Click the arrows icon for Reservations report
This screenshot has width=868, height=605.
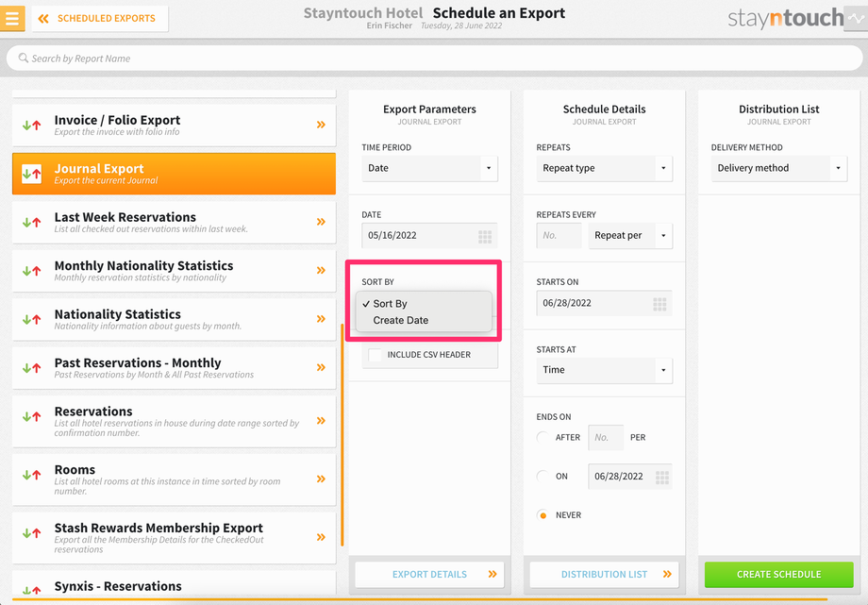(x=31, y=416)
